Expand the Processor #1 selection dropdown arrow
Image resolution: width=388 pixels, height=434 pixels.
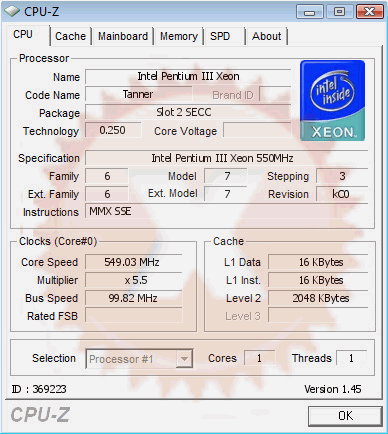[x=184, y=359]
